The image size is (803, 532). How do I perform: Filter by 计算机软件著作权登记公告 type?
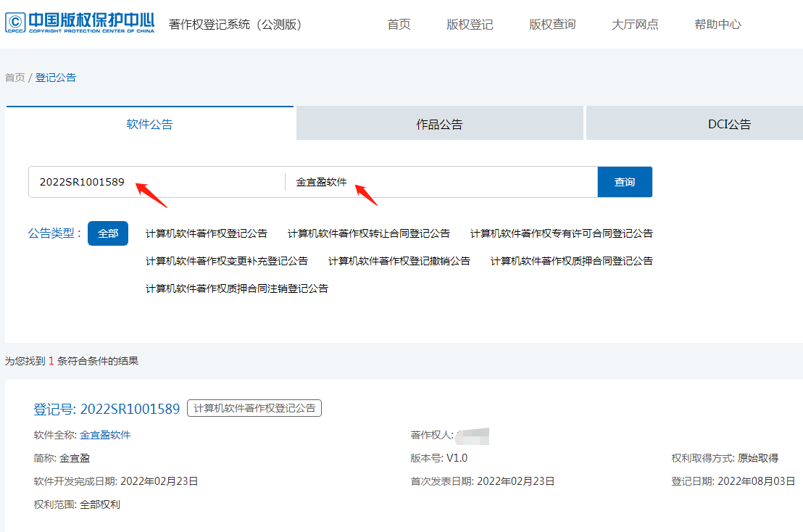point(207,233)
